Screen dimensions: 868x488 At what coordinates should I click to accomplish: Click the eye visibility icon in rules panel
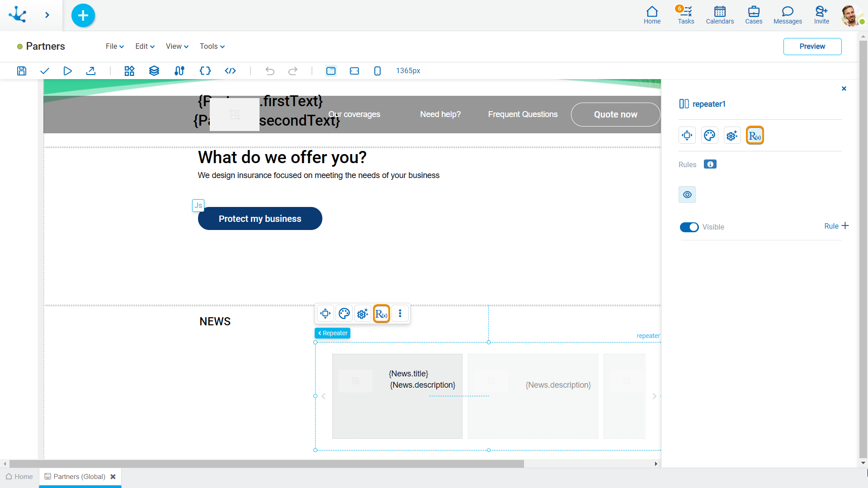coord(687,194)
